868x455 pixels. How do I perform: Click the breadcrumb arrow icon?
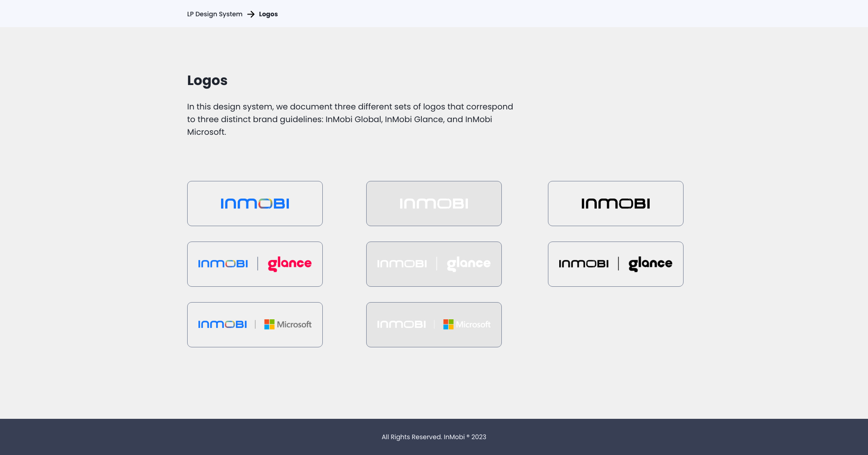tap(251, 14)
